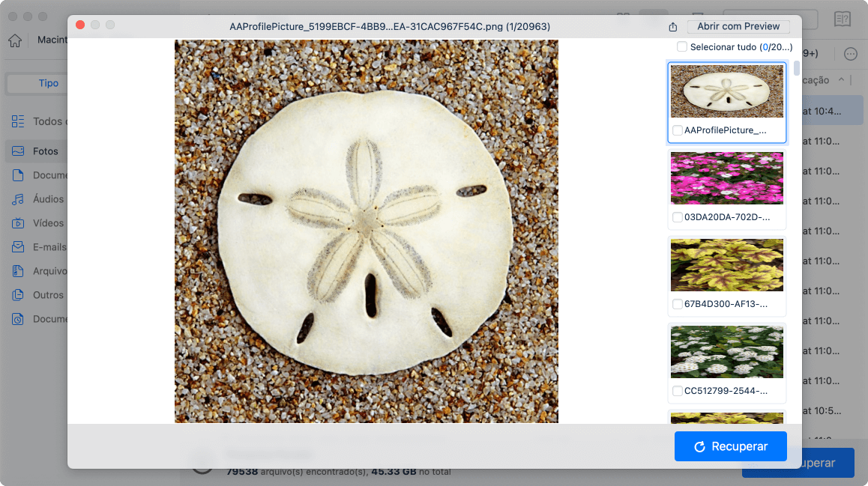The image size is (868, 486).
Task: Tick the CC512799-2544 file checkbox
Action: (x=677, y=391)
